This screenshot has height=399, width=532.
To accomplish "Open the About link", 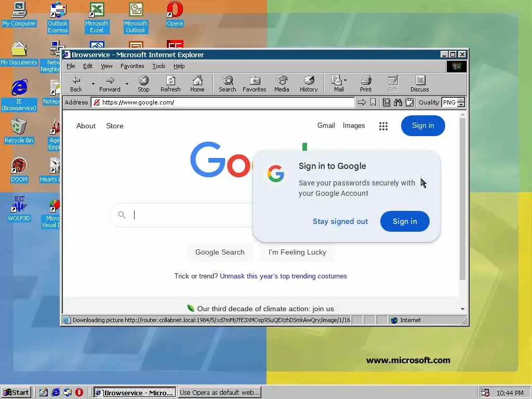I will pyautogui.click(x=86, y=126).
